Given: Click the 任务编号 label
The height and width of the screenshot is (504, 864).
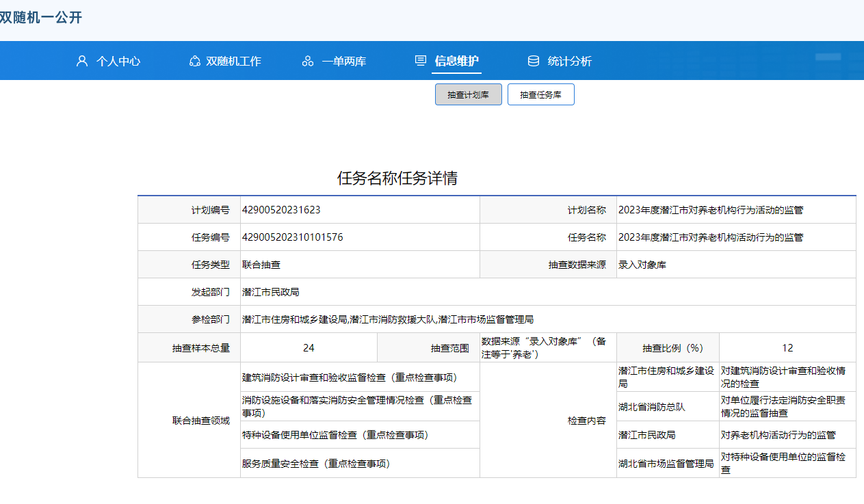Looking at the screenshot, I should [x=211, y=237].
